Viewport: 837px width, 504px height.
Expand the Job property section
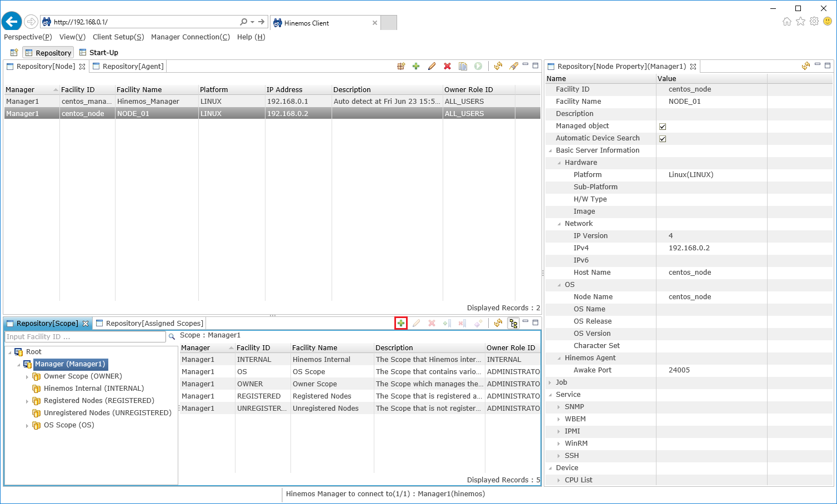[x=550, y=382]
